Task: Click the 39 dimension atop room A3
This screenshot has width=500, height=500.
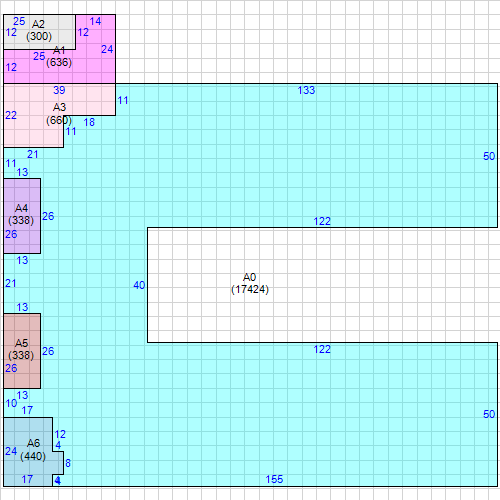Action: tap(59, 90)
